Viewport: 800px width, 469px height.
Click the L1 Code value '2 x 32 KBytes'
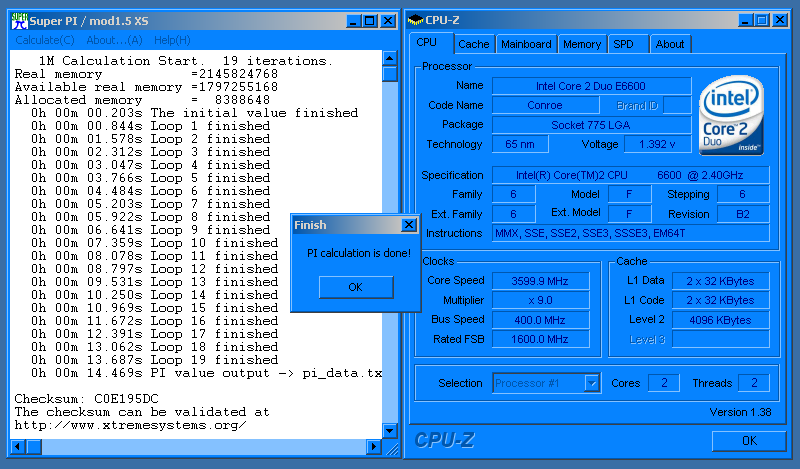(720, 300)
